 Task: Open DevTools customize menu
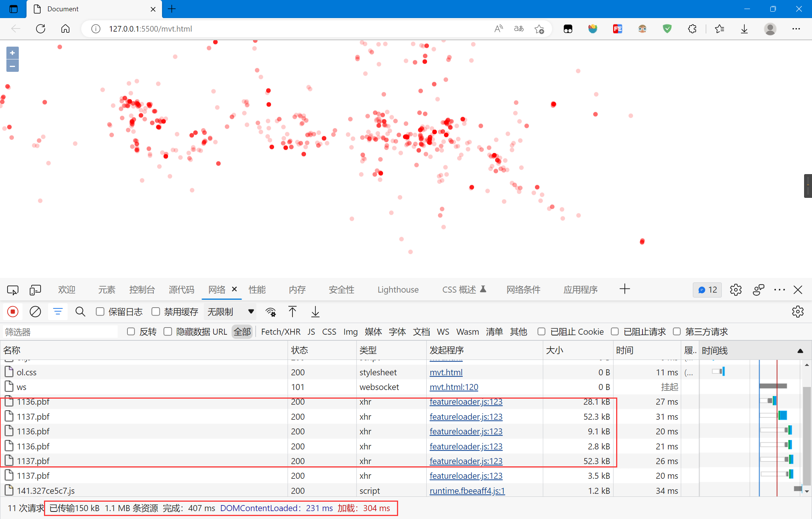coord(780,290)
